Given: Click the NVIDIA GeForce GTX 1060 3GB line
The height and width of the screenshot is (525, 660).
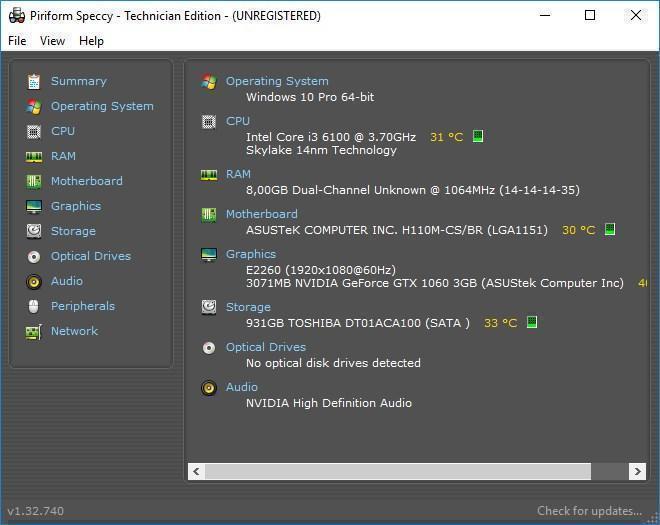Looking at the screenshot, I should point(434,283).
